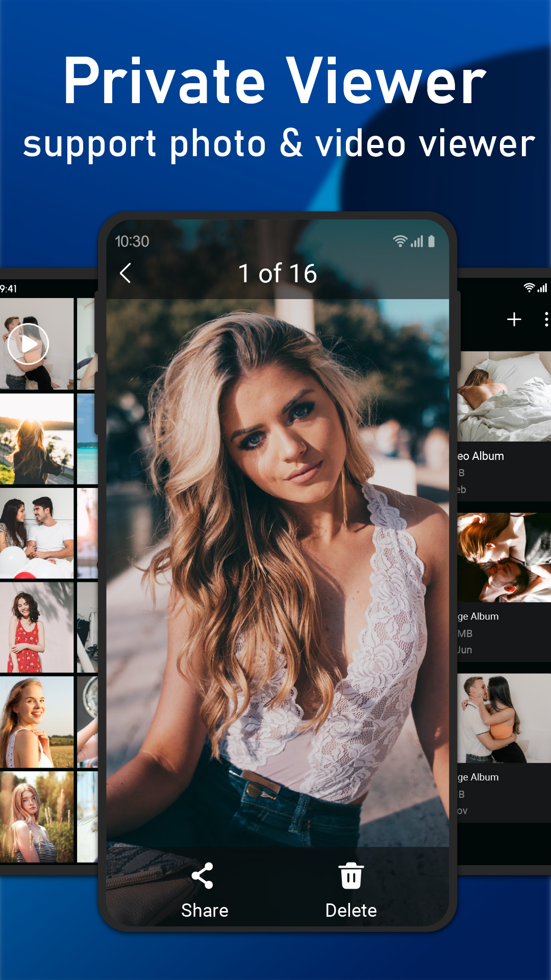This screenshot has height=980, width=551.
Task: Open the thumbnail of the woman at sunset
Action: (x=37, y=439)
